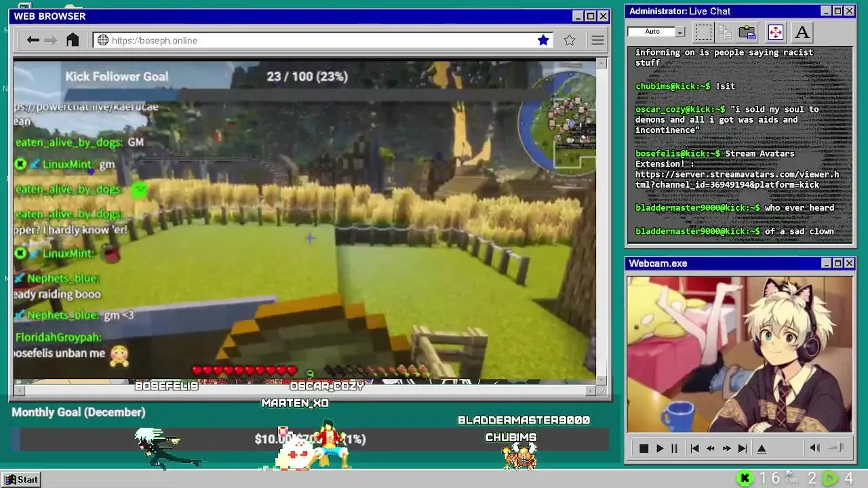The image size is (868, 488).
Task: Stop playback in Webcam.exe
Action: (x=644, y=448)
